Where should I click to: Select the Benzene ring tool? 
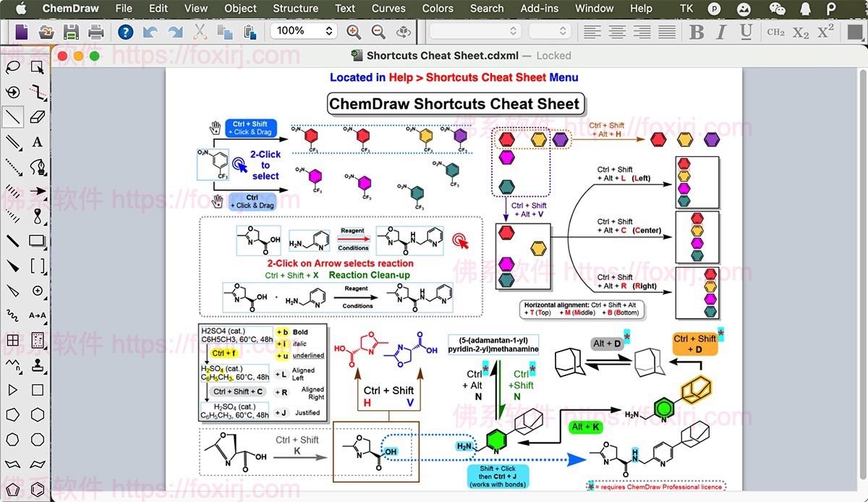click(38, 489)
